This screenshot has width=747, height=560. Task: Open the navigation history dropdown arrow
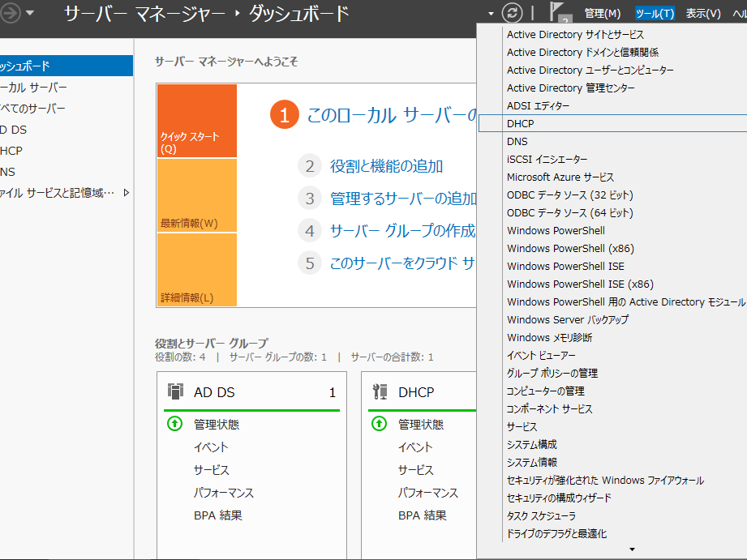30,13
